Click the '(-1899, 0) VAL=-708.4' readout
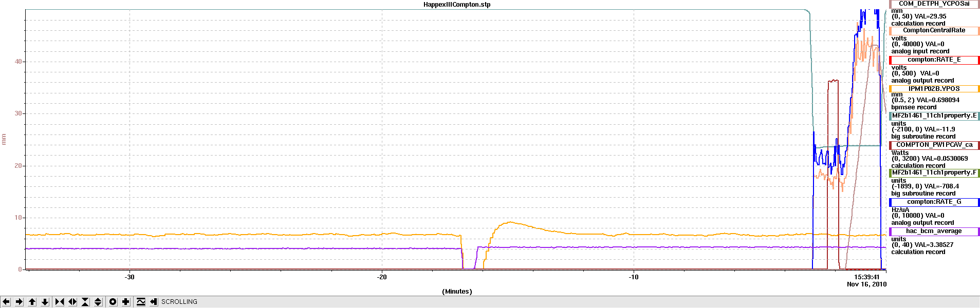Image resolution: width=980 pixels, height=308 pixels. pyautogui.click(x=925, y=186)
